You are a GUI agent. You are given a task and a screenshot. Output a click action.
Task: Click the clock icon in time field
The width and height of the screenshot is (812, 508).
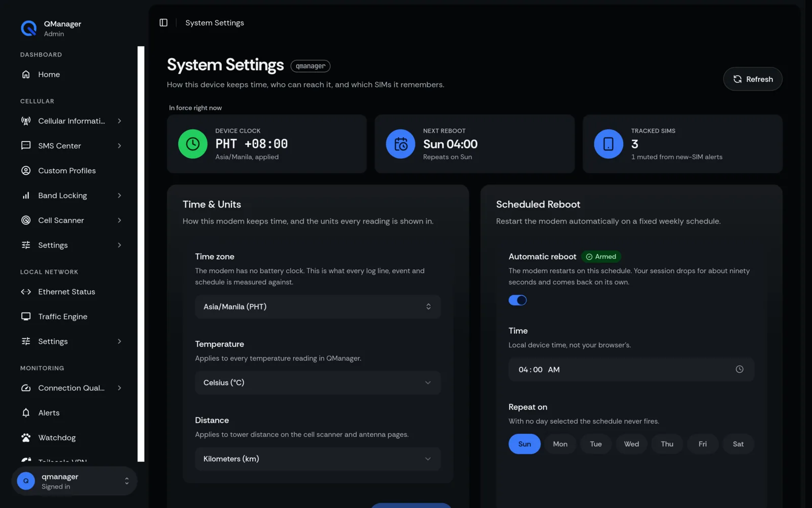pyautogui.click(x=739, y=369)
